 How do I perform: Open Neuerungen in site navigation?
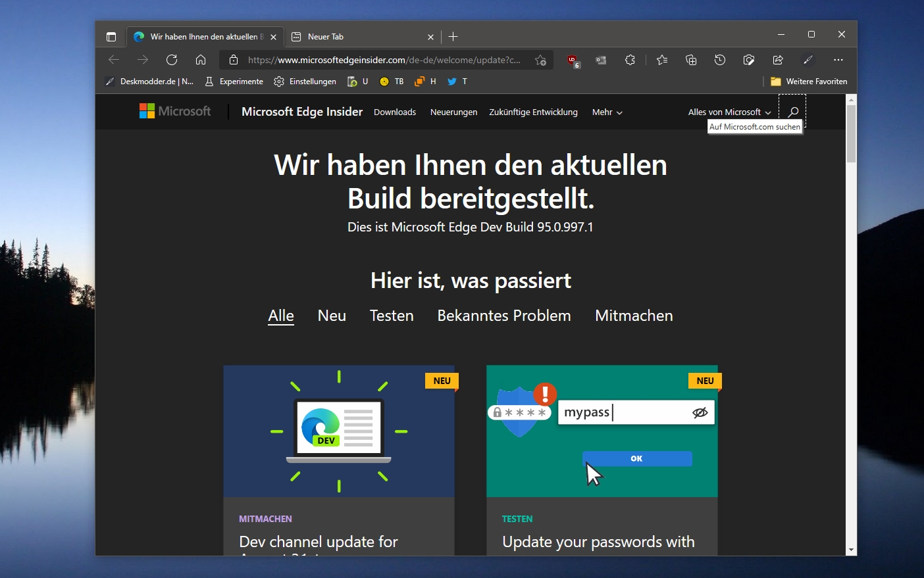[453, 112]
